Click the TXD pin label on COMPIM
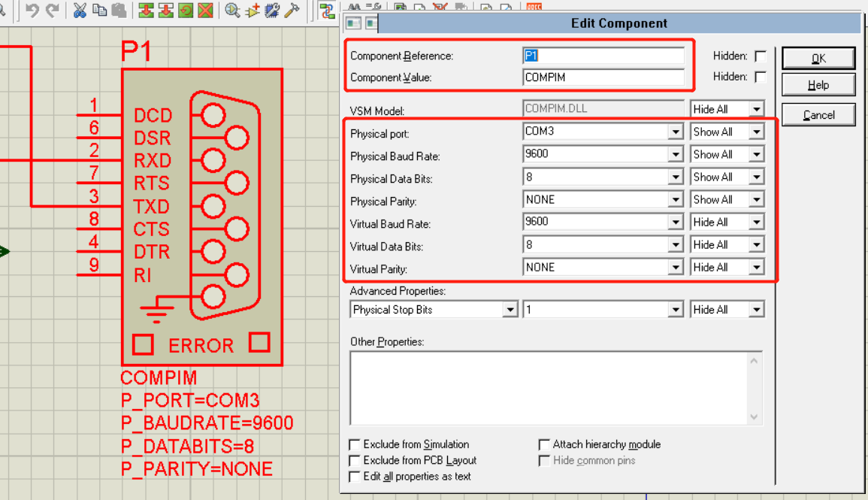The image size is (868, 500). coord(152,207)
